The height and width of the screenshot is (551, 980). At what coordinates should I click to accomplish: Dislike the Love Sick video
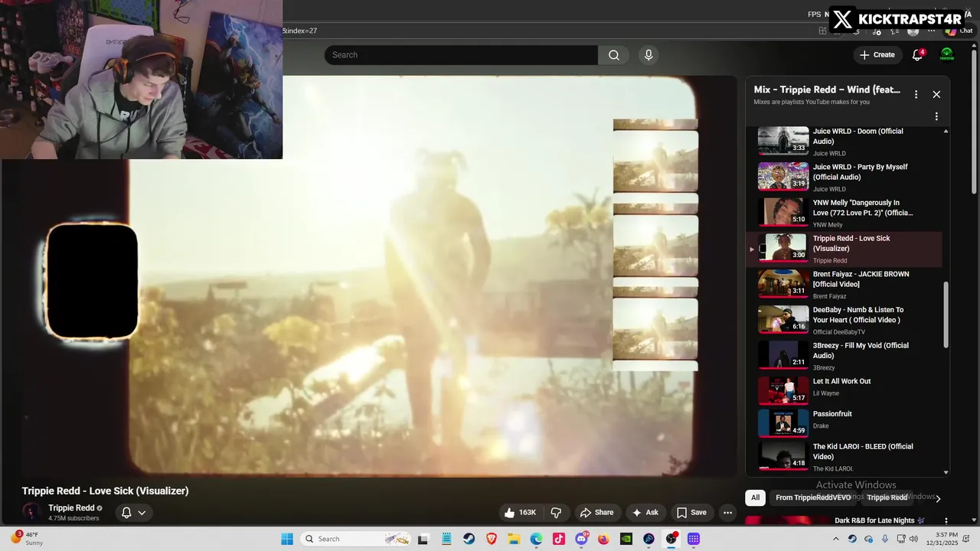point(557,513)
